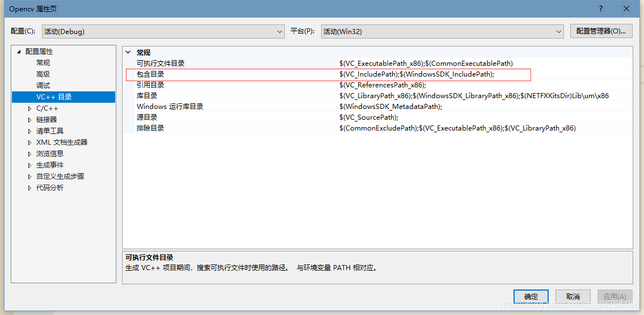This screenshot has height=315, width=644.
Task: Expand the 链接器 node arrow
Action: tap(30, 120)
